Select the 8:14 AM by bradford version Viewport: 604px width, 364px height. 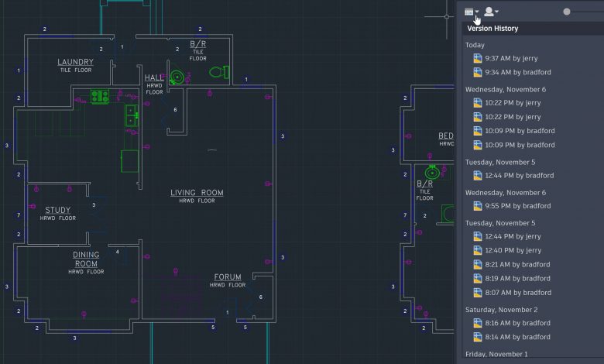pyautogui.click(x=517, y=337)
